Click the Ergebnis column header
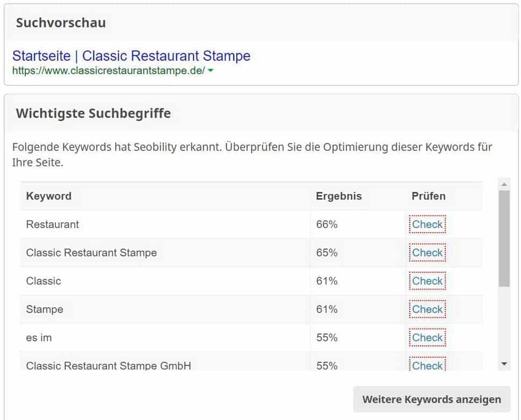The image size is (521, 420). point(338,196)
